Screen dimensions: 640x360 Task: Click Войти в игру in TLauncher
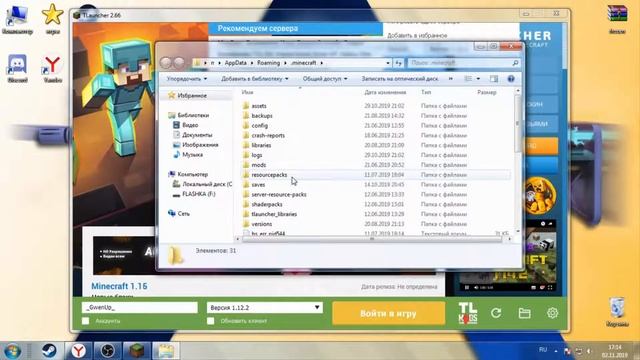tap(388, 313)
